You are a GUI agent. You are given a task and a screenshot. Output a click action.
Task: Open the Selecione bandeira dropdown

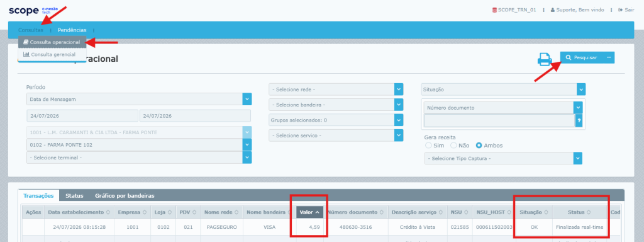(x=336, y=105)
